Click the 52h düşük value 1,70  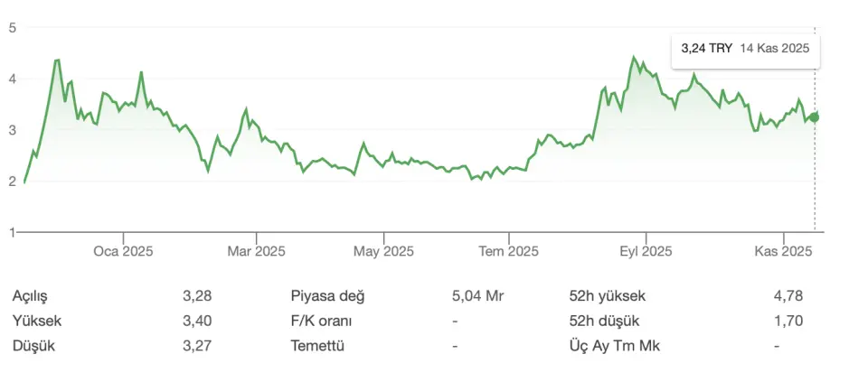coord(788,321)
